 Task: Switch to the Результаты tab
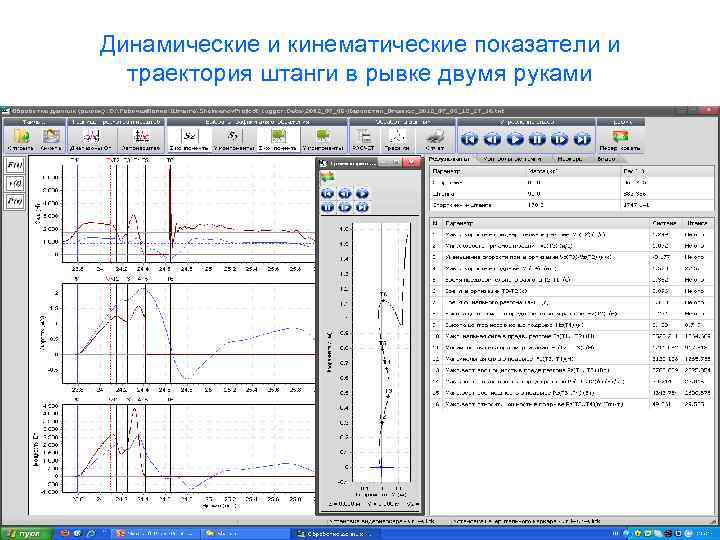click(450, 159)
